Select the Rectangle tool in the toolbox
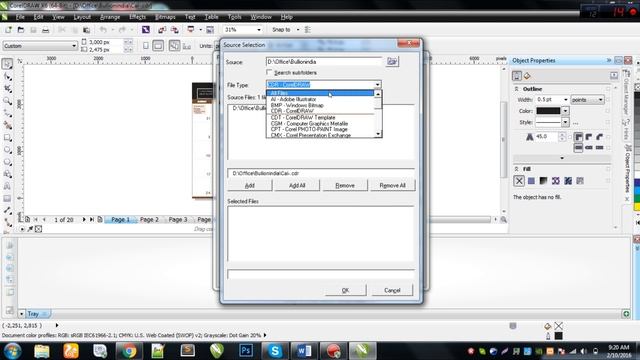The height and width of the screenshot is (360, 640). click(x=7, y=138)
